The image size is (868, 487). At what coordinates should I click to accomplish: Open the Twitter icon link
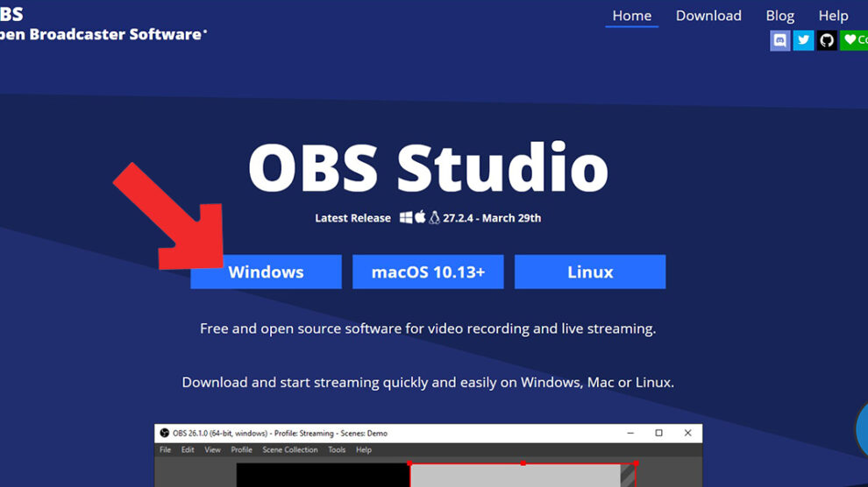(803, 40)
